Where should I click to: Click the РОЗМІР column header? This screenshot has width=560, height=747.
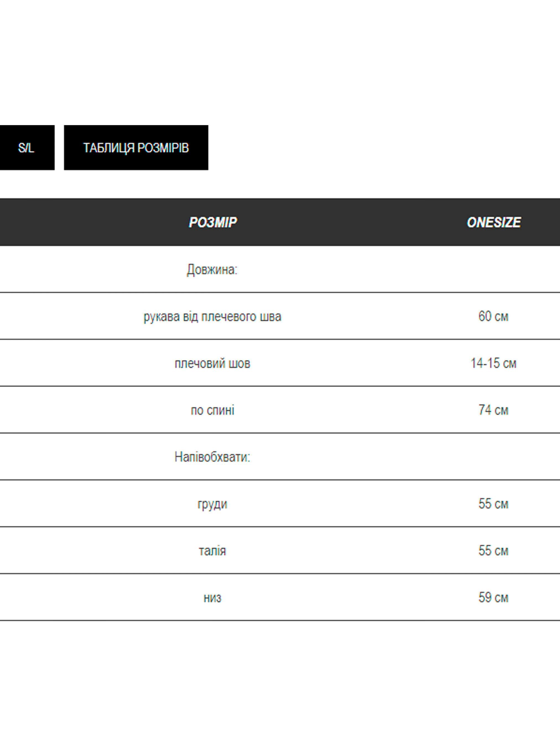(x=213, y=222)
